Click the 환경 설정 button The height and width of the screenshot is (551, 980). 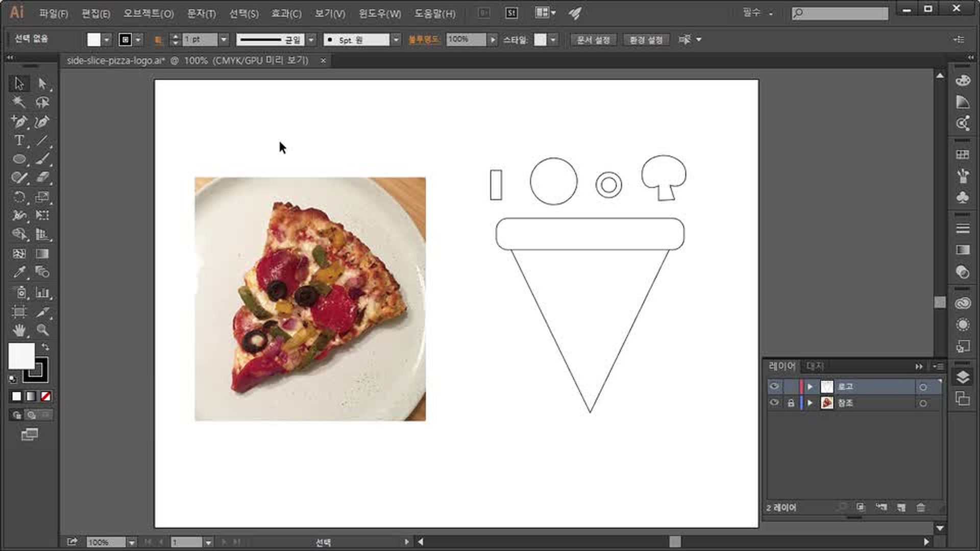646,39
